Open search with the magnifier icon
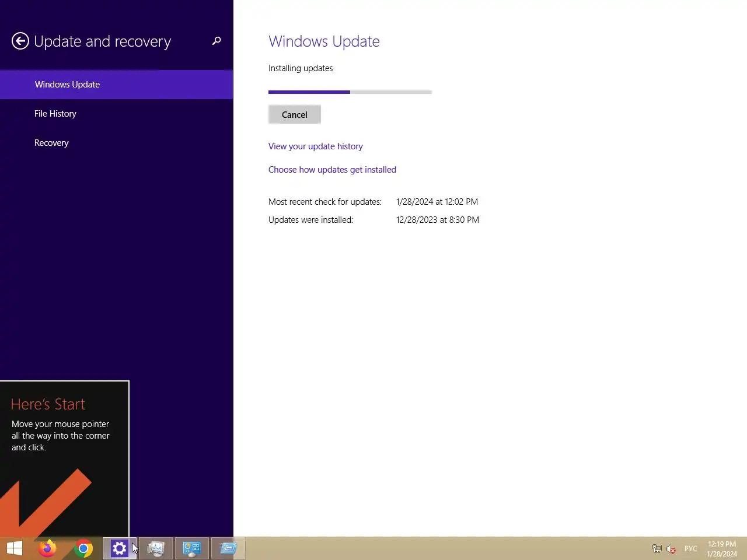 pyautogui.click(x=217, y=41)
